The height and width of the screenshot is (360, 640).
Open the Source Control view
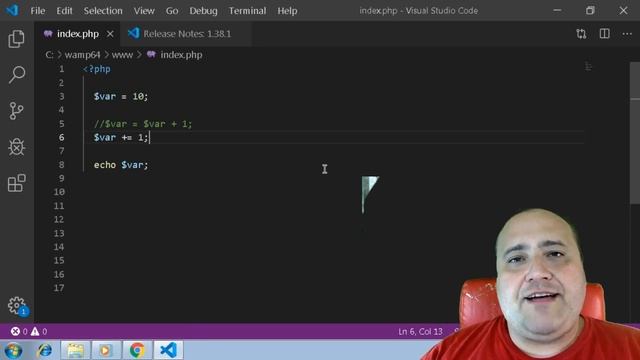click(x=16, y=111)
